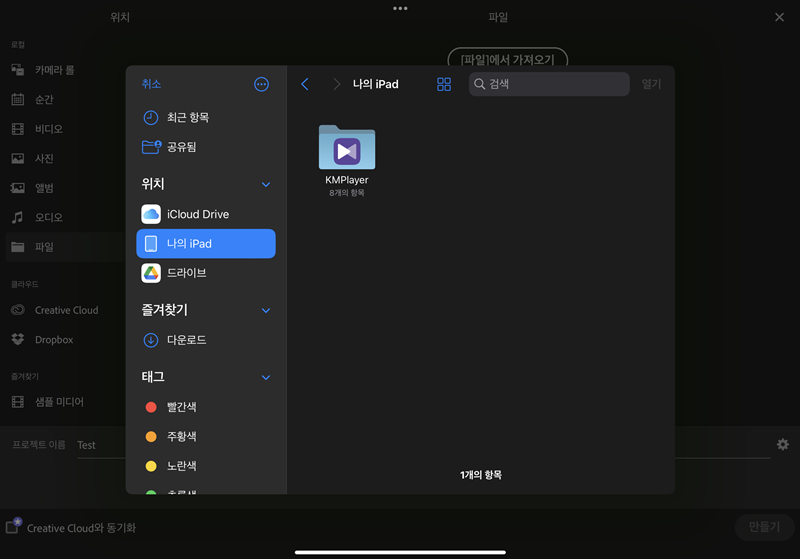
Task: Select 공유됨 in sidebar
Action: point(206,147)
